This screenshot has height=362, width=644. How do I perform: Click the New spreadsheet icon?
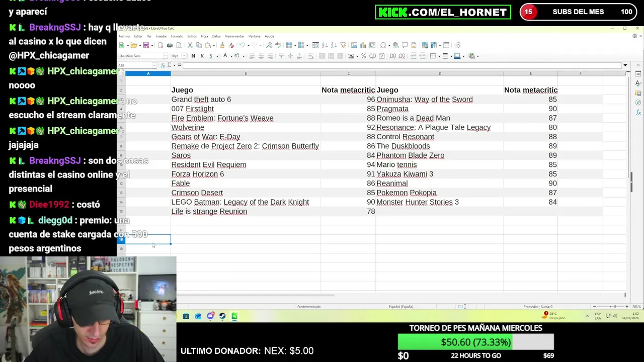tap(121, 45)
